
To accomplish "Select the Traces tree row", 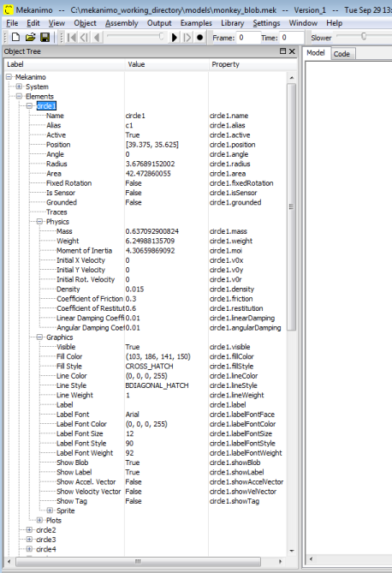I will pos(56,212).
